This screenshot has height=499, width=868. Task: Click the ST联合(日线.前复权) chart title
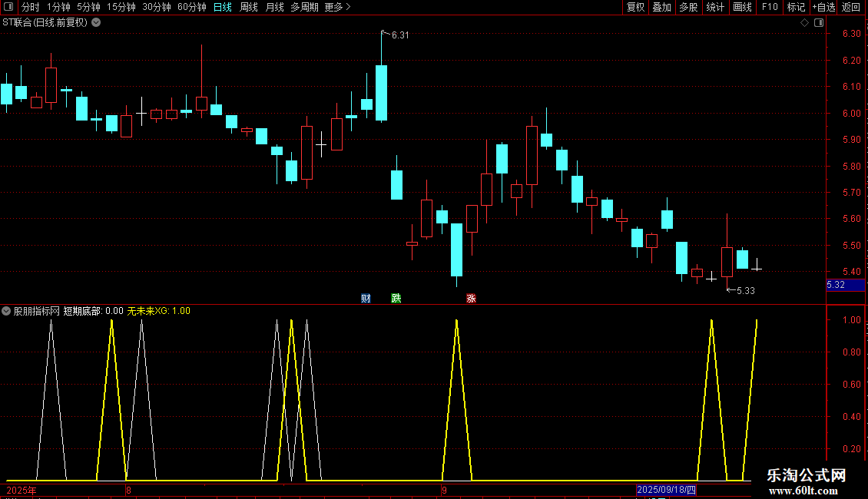coord(45,22)
